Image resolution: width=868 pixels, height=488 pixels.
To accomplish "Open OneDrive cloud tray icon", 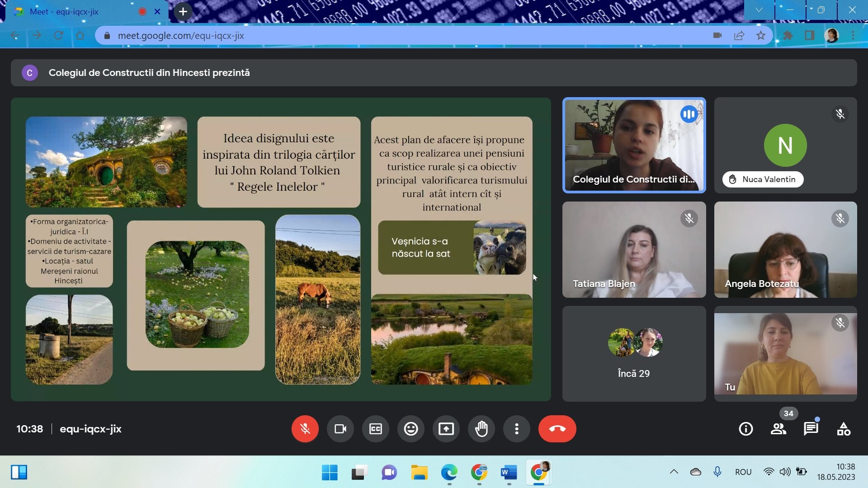I will (696, 472).
